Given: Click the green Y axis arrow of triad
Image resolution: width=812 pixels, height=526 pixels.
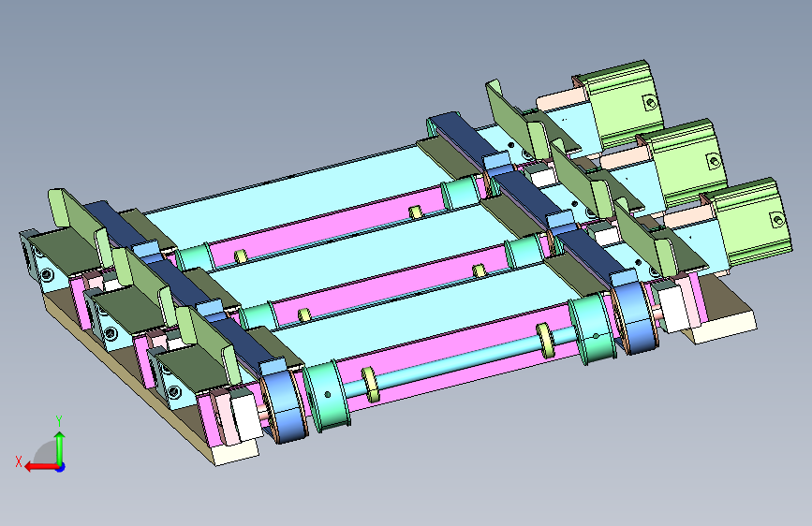Looking at the screenshot, I should [x=60, y=447].
